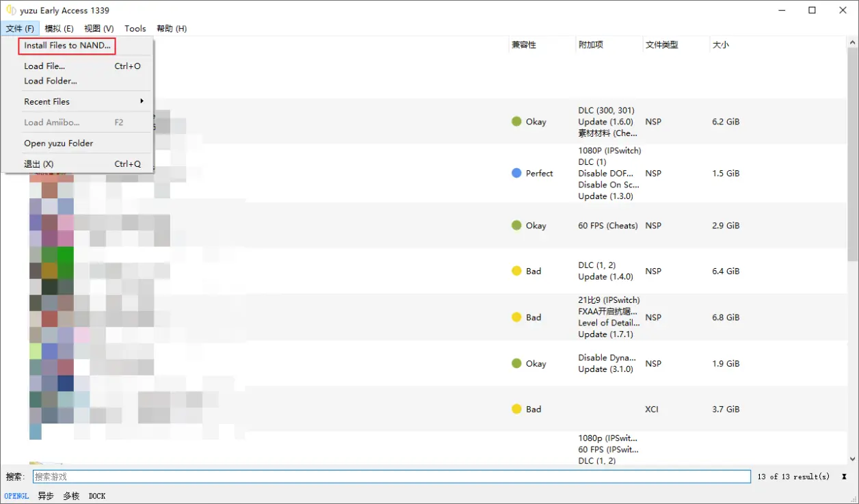
Task: Sort by 兼容性 column header
Action: (524, 44)
